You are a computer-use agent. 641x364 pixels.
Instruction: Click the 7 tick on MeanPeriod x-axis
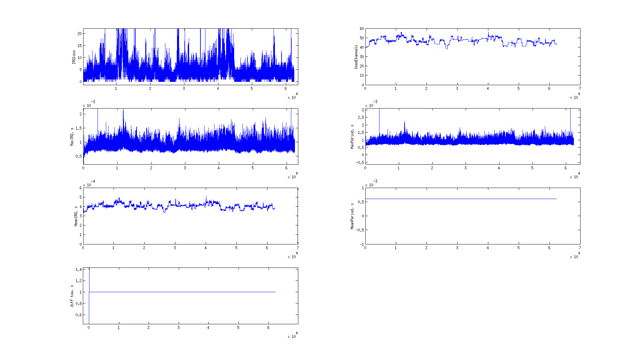click(x=580, y=248)
